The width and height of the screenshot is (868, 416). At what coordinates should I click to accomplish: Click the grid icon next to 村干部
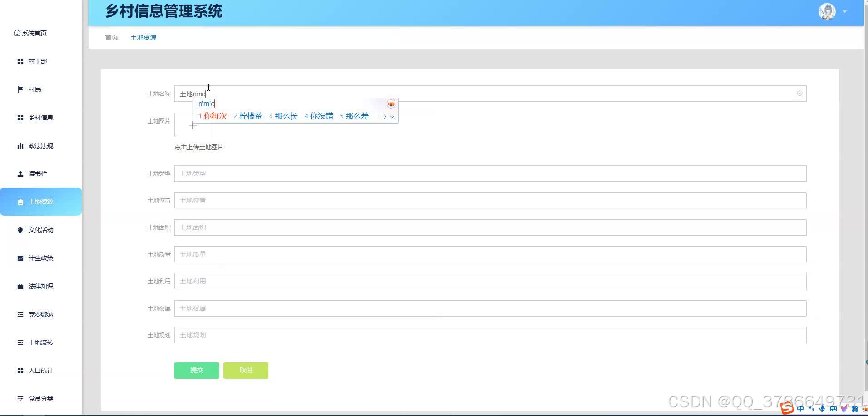coord(20,61)
